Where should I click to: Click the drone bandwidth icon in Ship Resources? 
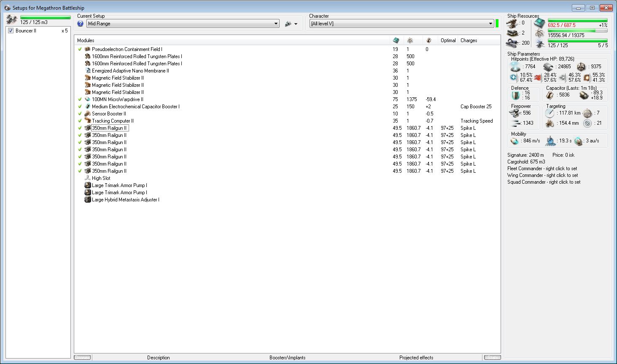tap(539, 43)
